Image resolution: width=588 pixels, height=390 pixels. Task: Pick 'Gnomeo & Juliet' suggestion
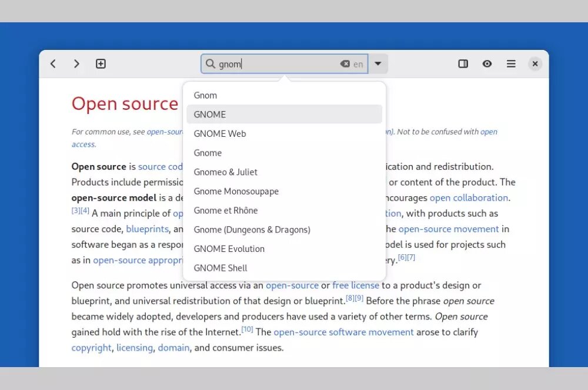click(284, 172)
